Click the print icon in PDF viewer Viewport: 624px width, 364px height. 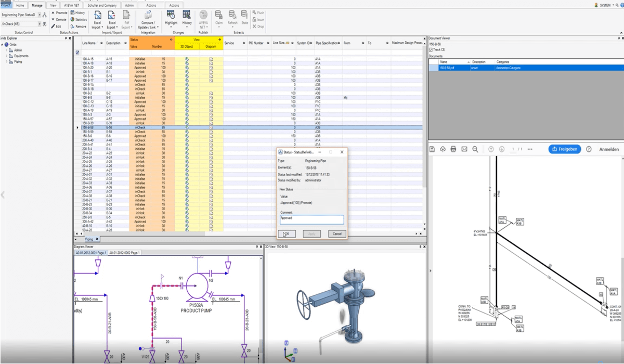[x=453, y=149]
